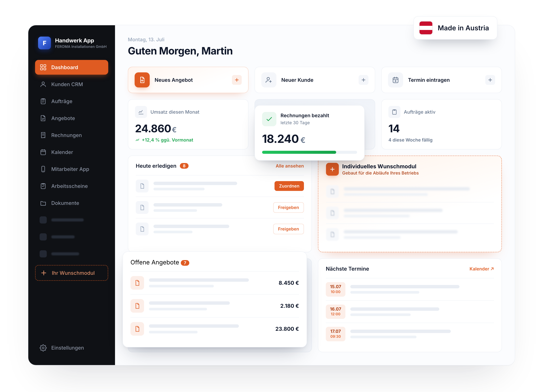
Task: Click the 16.07 12:00 appointment date tile
Action: tap(335, 311)
